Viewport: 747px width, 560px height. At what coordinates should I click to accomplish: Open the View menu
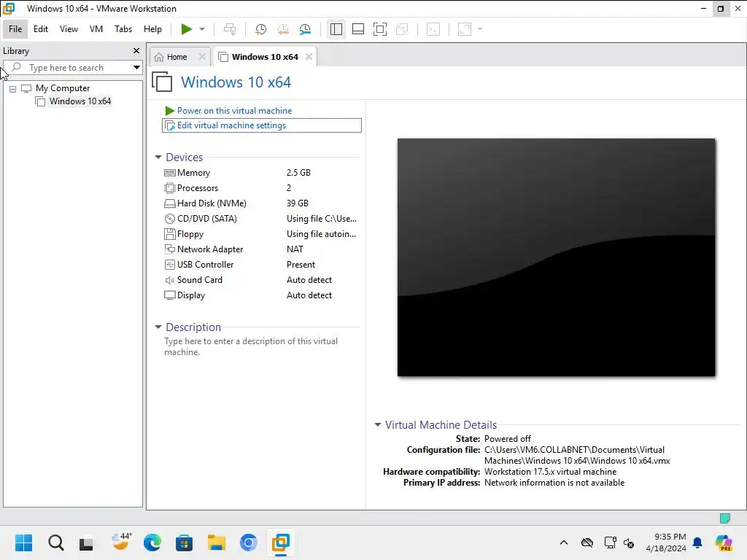coord(69,29)
